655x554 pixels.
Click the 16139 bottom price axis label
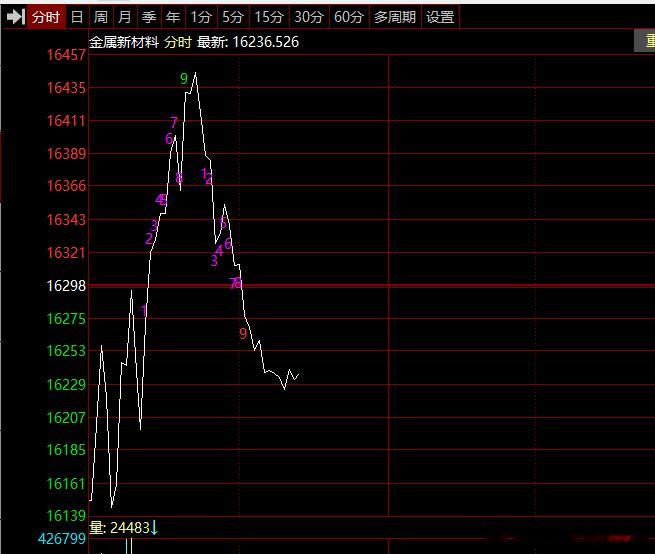66,516
